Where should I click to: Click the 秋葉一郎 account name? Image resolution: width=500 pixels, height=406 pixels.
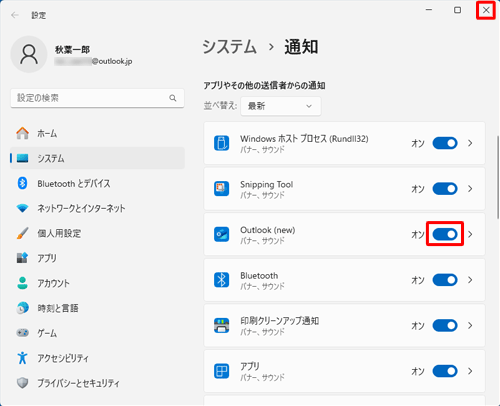(x=72, y=50)
